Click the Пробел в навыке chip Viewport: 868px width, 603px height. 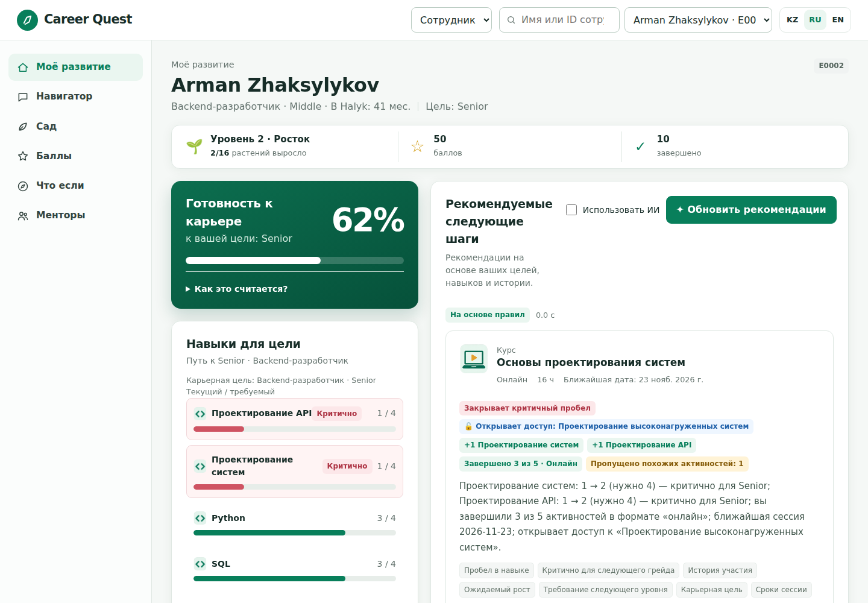coord(497,570)
